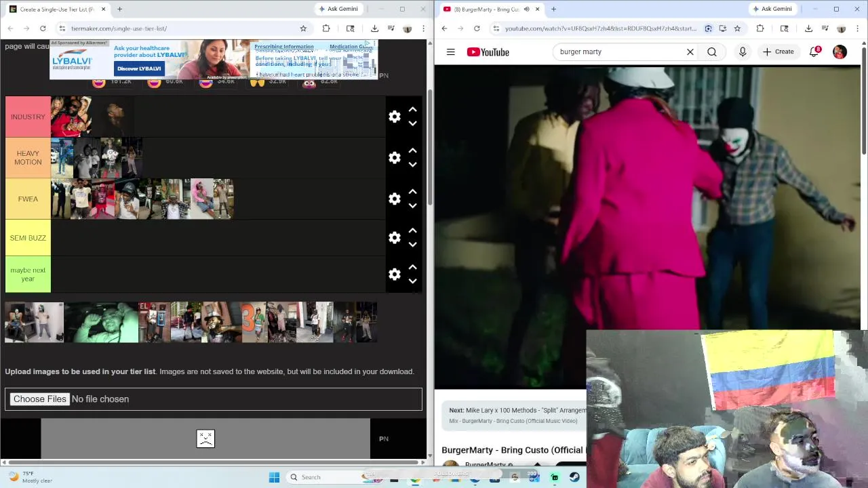Move maybe next year row down
The height and width of the screenshot is (488, 868).
coord(412,281)
